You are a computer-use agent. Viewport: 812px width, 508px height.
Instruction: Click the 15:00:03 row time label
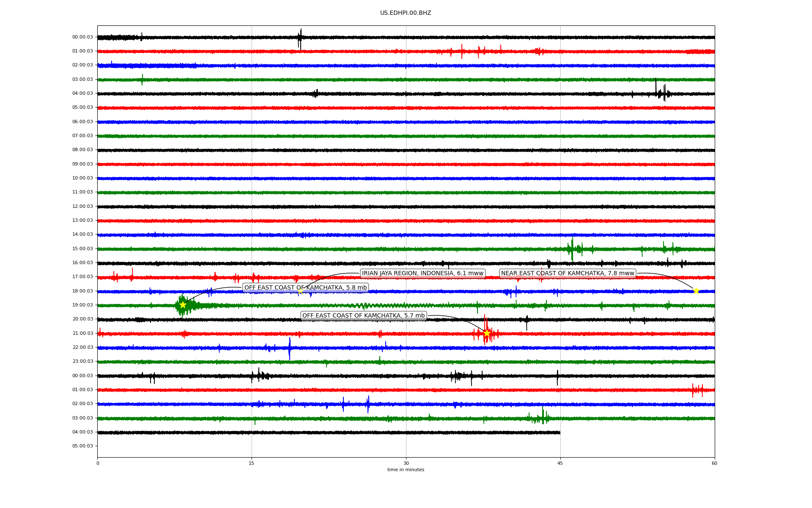click(x=82, y=249)
